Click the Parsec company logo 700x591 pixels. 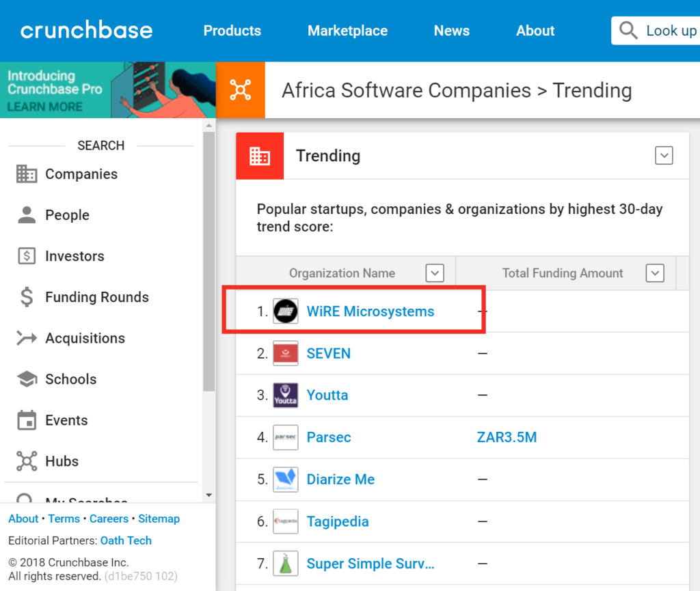[x=286, y=437]
